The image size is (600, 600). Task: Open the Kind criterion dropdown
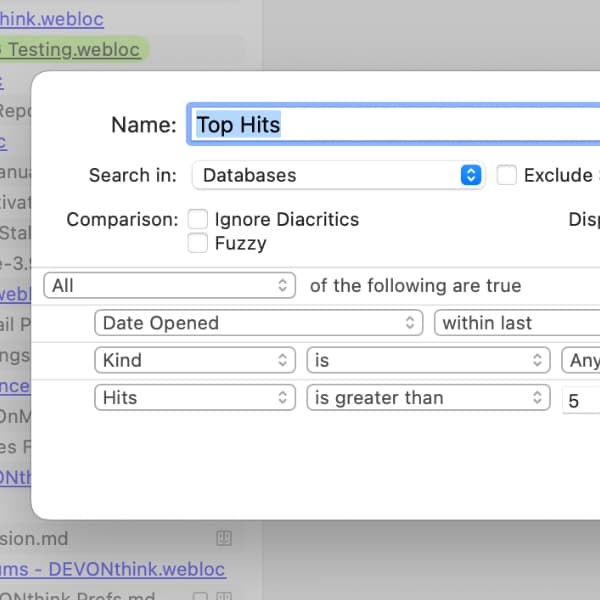(195, 360)
